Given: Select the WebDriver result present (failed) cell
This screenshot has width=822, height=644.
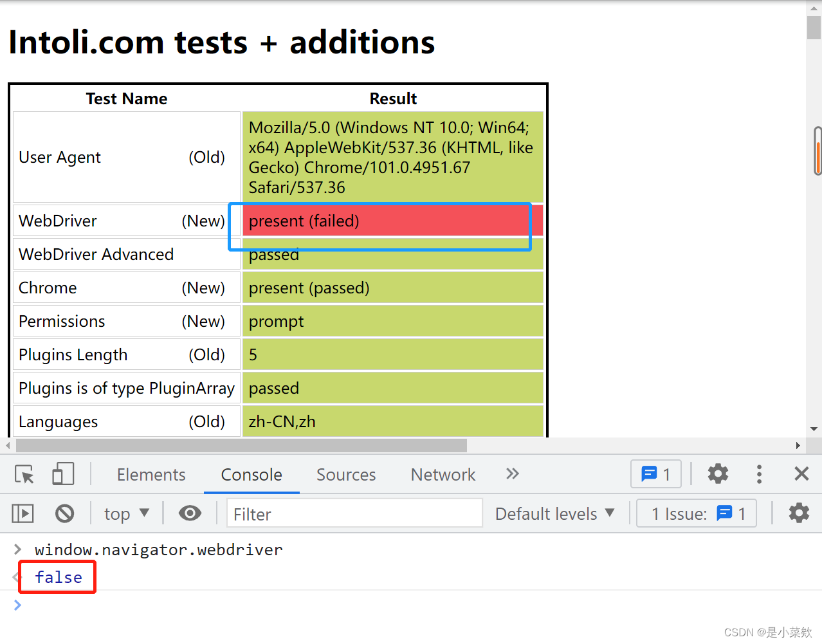Looking at the screenshot, I should tap(392, 221).
